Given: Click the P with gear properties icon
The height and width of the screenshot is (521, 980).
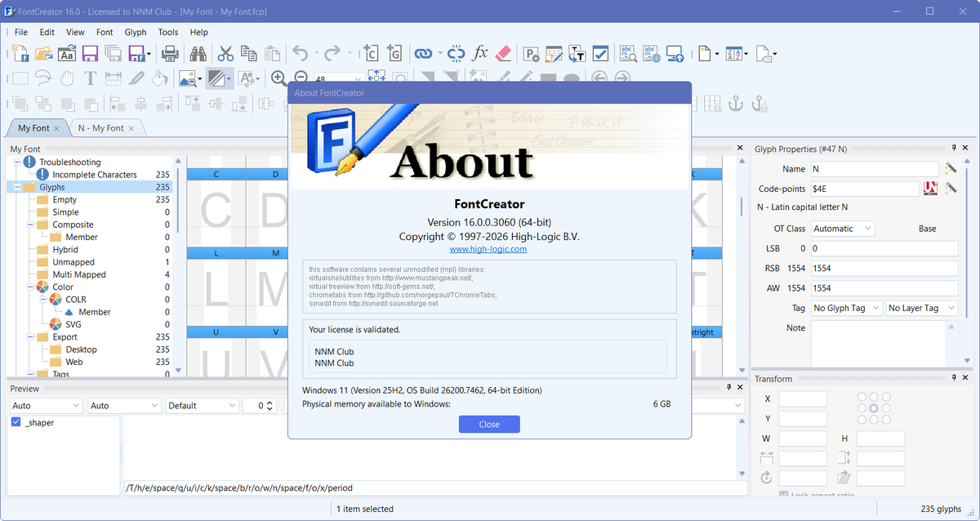Looking at the screenshot, I should click(x=532, y=54).
